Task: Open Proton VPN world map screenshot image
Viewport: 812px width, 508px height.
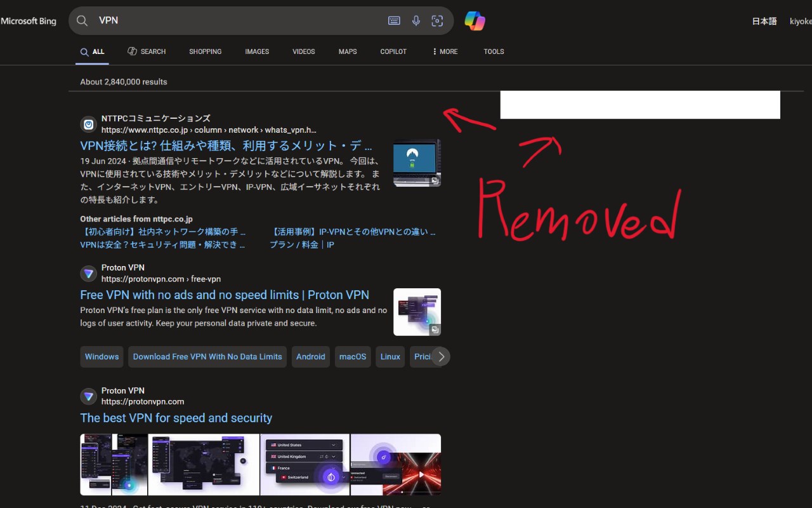Action: (204, 465)
